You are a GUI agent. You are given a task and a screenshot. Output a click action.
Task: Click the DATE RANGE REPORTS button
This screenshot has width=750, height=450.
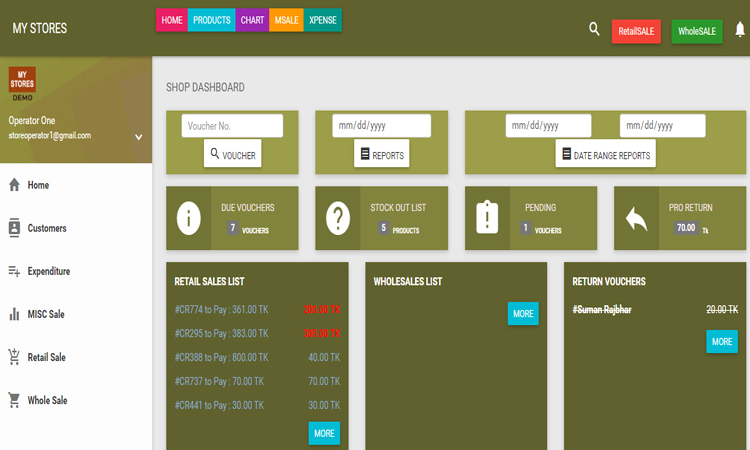coord(605,155)
